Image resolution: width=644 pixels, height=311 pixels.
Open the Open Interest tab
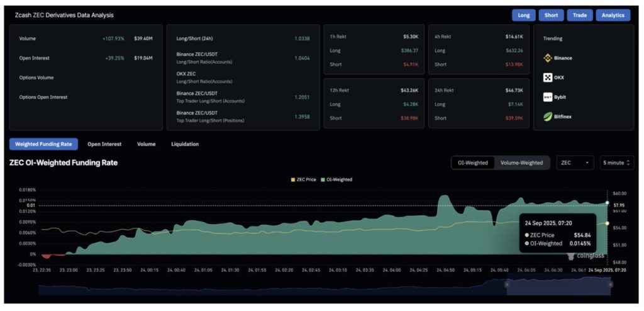pos(104,144)
